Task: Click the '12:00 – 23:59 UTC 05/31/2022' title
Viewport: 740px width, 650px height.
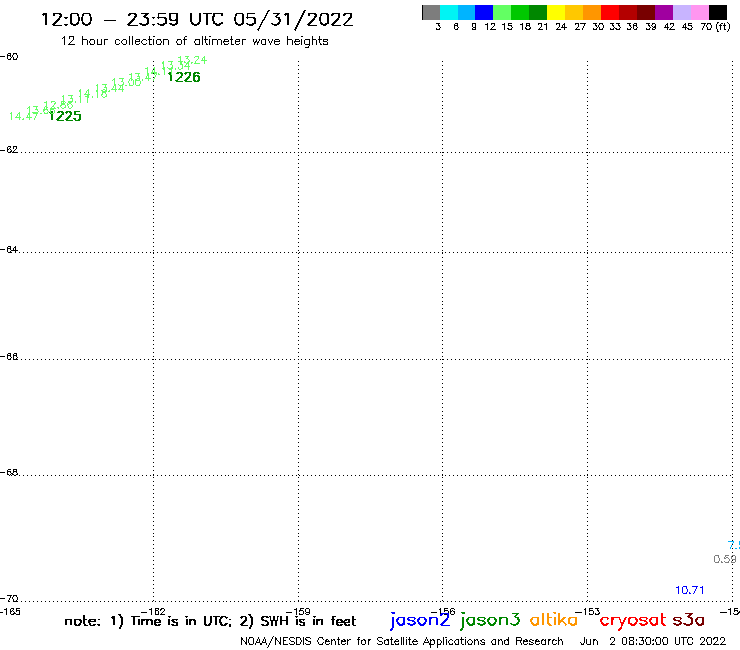Action: (197, 19)
